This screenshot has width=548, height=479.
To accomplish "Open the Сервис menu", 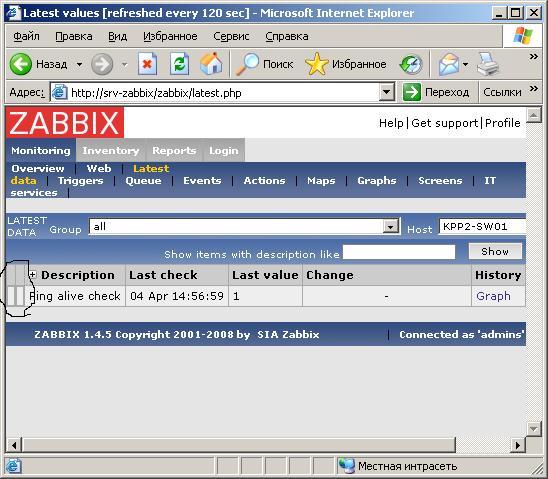I will [x=231, y=36].
